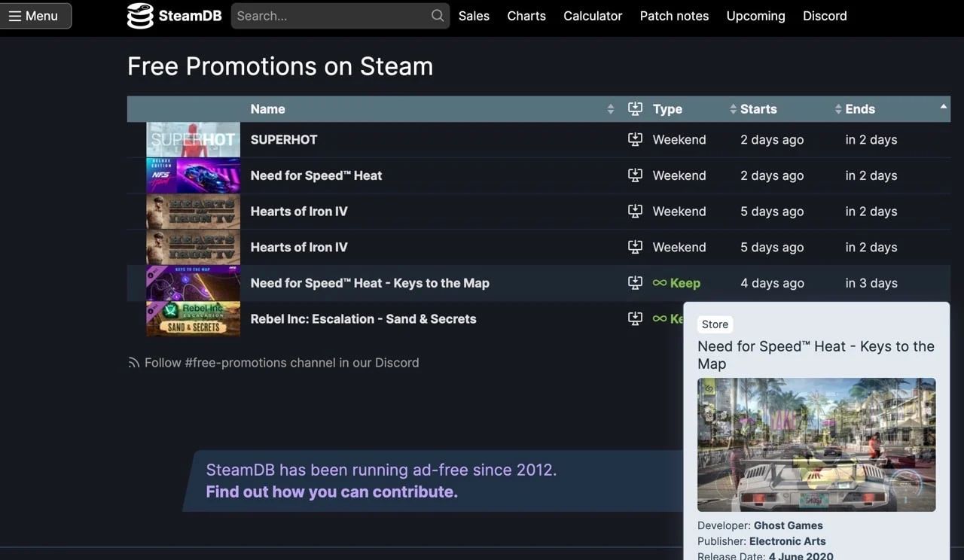The width and height of the screenshot is (964, 560).
Task: Click 'Weekend' type in SUPERHOT row
Action: point(679,139)
